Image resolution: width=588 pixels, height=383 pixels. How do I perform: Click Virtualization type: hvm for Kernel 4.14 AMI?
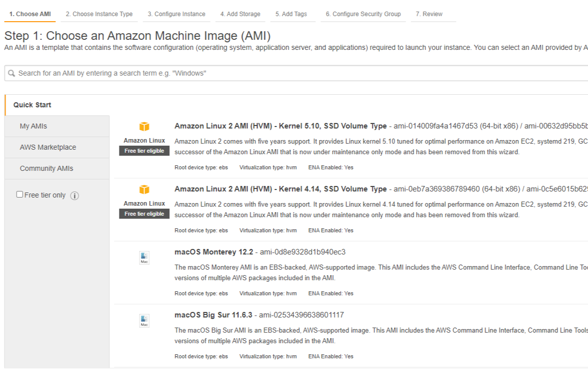point(268,230)
